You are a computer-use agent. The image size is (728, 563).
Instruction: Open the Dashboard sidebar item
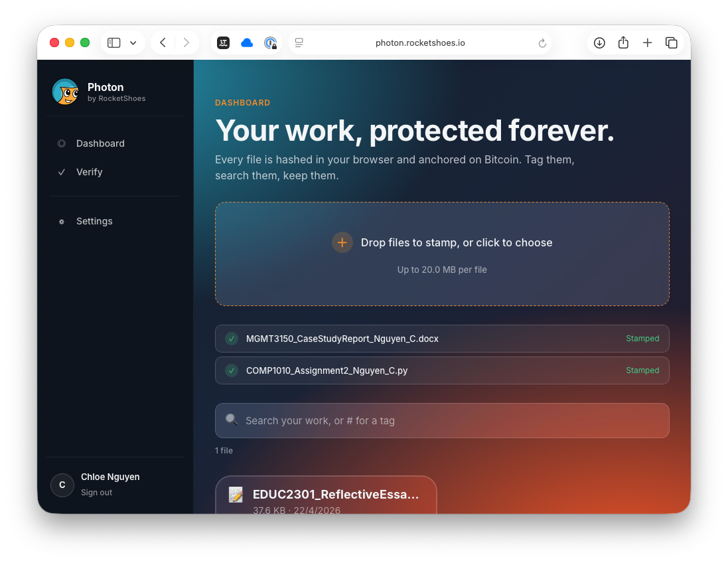[x=100, y=143]
